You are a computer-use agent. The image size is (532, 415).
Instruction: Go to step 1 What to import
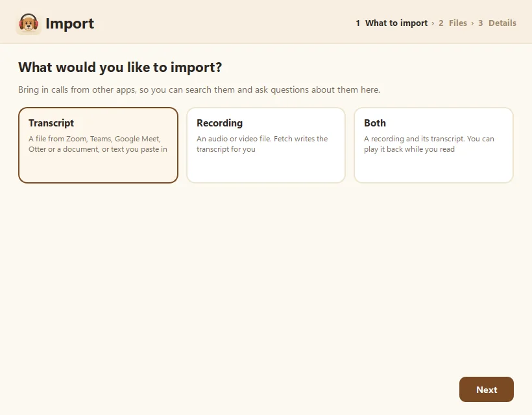tap(391, 23)
